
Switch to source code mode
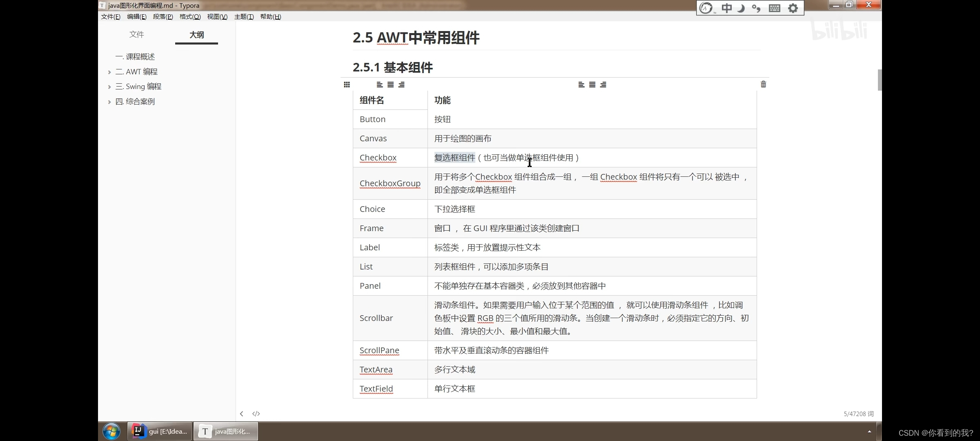click(x=256, y=413)
